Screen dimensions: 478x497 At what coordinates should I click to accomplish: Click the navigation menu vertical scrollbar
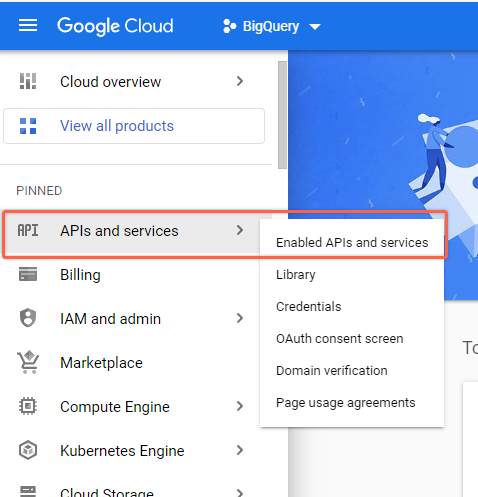tap(282, 115)
